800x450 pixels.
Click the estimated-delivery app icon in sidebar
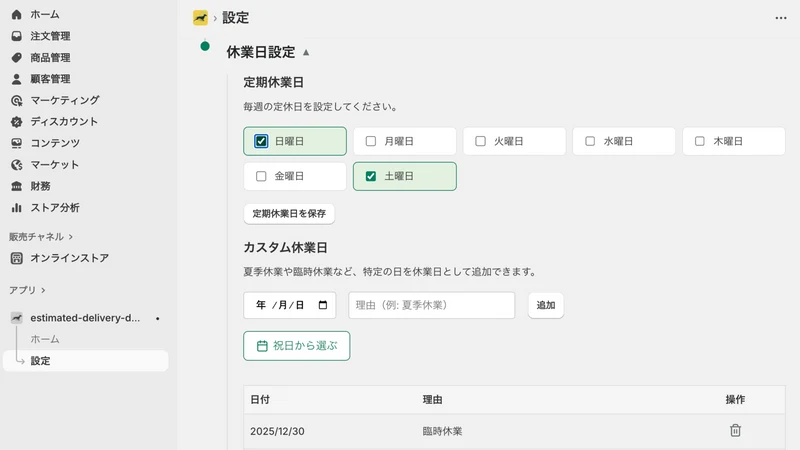pyautogui.click(x=16, y=318)
